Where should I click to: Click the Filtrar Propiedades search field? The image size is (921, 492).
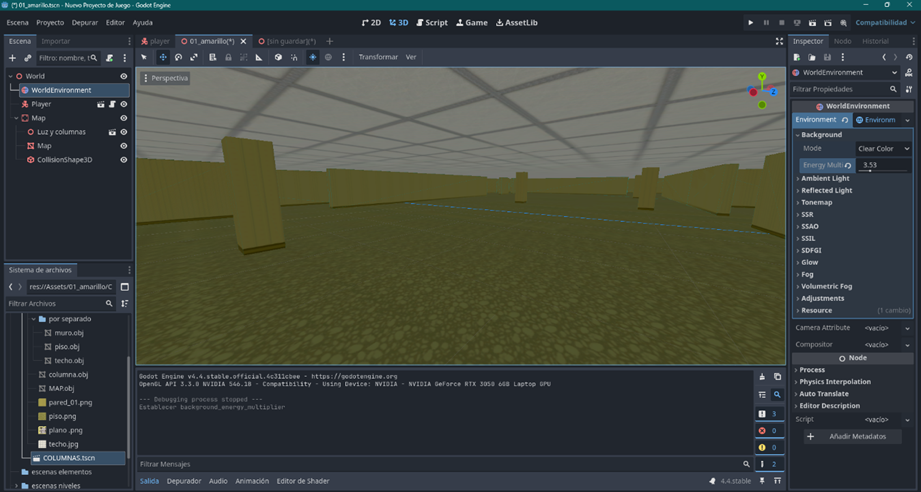coord(838,89)
